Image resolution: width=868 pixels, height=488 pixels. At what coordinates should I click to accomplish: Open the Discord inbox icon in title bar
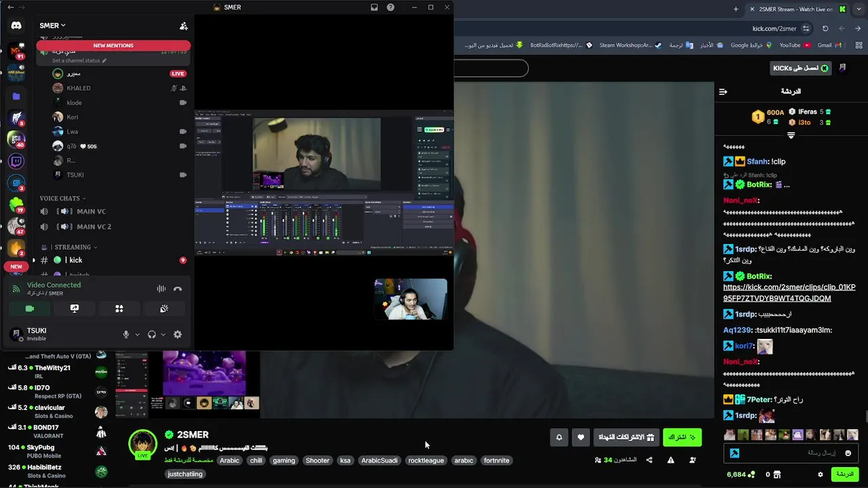[374, 7]
